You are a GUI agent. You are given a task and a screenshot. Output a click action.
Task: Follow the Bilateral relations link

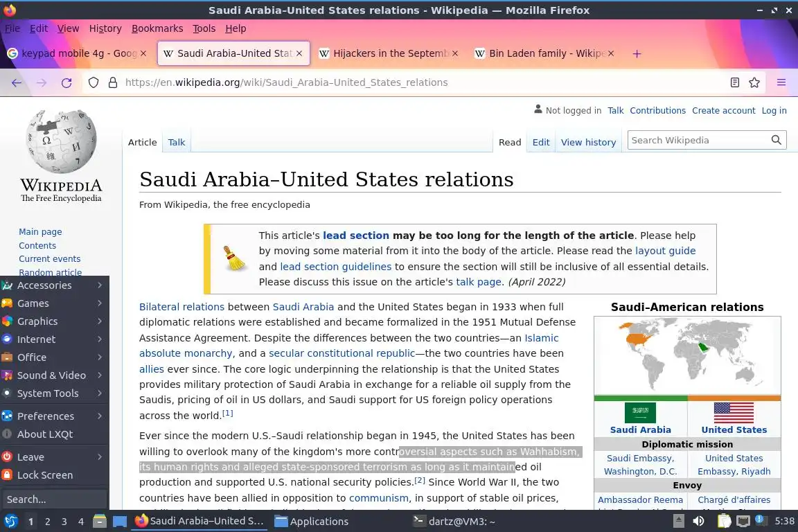(x=181, y=307)
